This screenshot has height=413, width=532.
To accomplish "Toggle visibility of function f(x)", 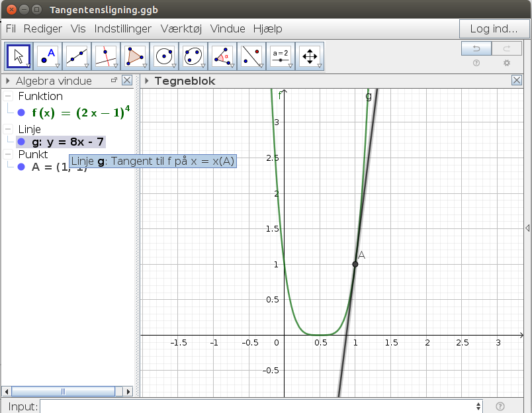I will coord(21,113).
